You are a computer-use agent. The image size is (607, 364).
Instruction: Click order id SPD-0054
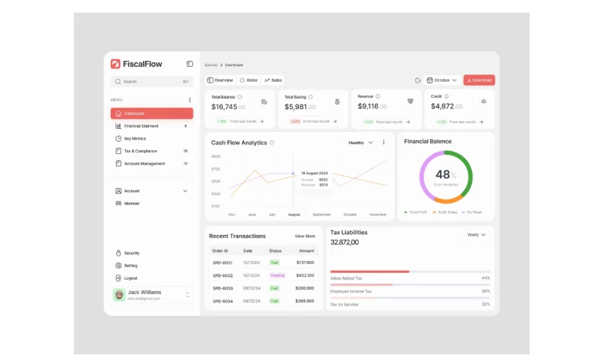(x=222, y=301)
